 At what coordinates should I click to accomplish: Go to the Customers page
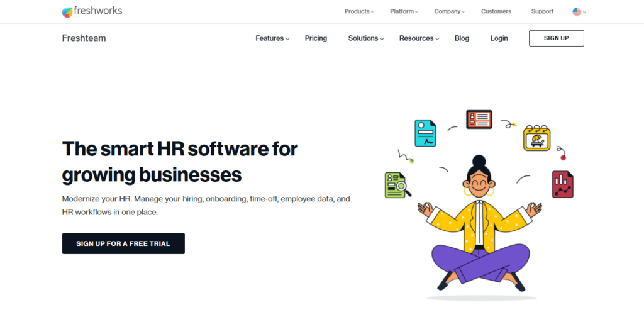coord(496,11)
